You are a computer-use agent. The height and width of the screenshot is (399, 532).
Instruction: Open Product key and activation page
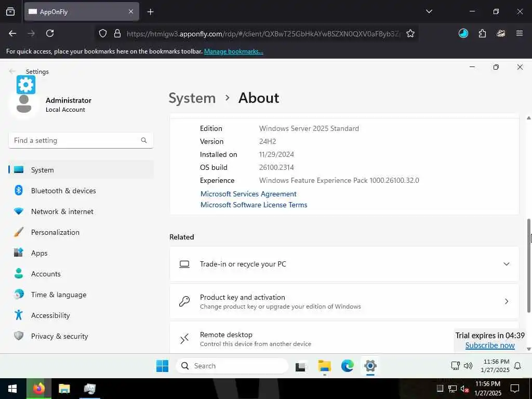(x=344, y=301)
